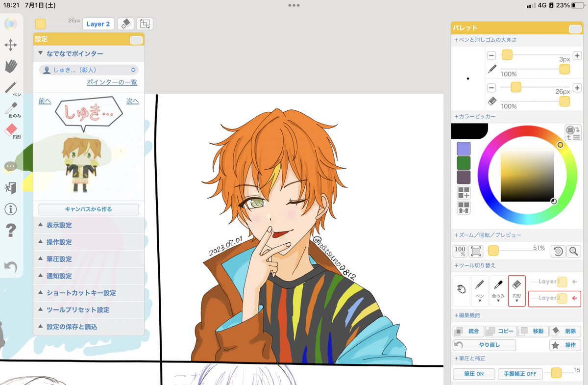Click 統合 merge button
This screenshot has width=588, height=385.
tap(468, 332)
